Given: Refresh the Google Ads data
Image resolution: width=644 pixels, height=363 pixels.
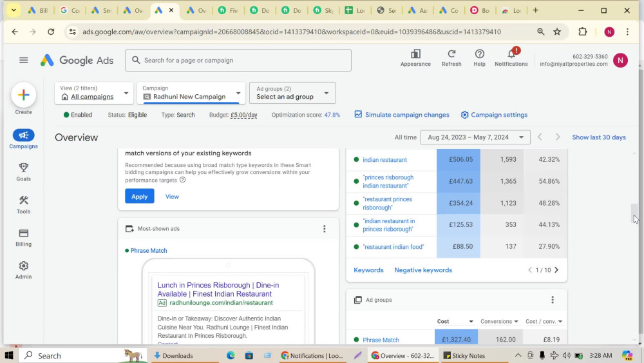Looking at the screenshot, I should (451, 58).
